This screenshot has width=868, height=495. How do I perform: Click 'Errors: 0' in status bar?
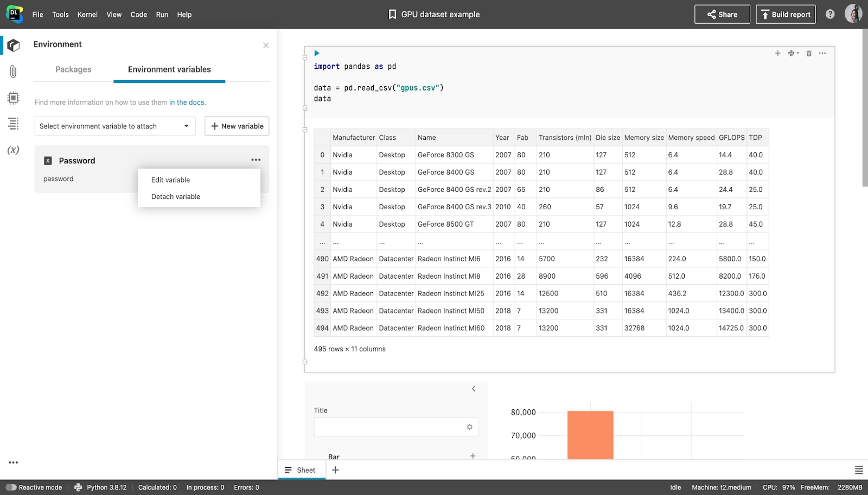coord(246,487)
